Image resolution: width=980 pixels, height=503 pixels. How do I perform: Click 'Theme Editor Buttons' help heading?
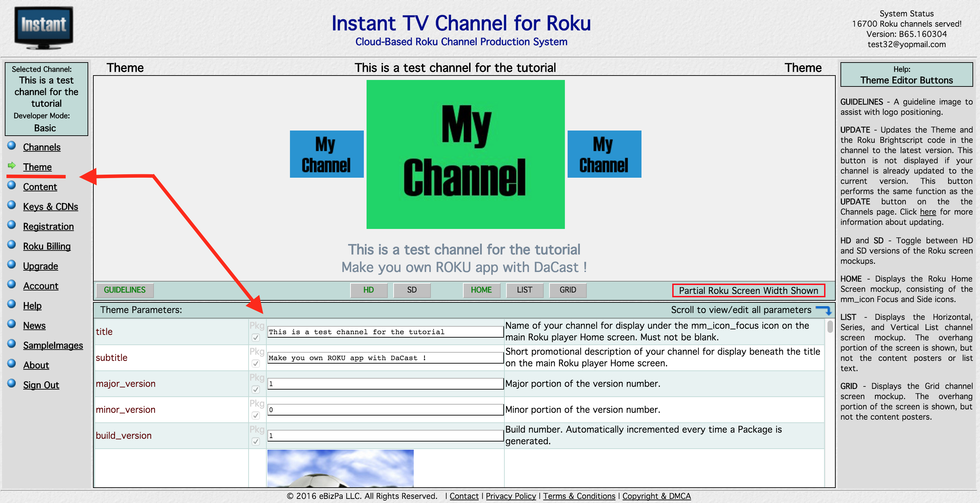pos(906,80)
